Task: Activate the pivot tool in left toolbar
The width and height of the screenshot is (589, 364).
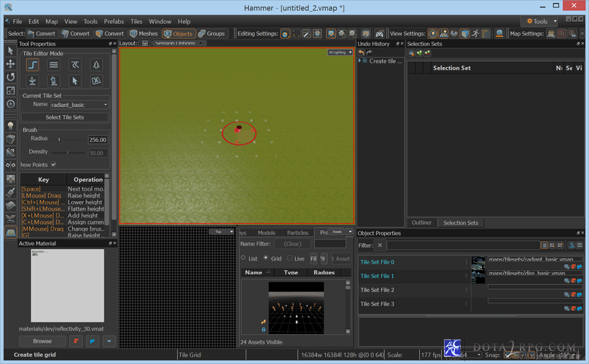Action: pyautogui.click(x=10, y=104)
